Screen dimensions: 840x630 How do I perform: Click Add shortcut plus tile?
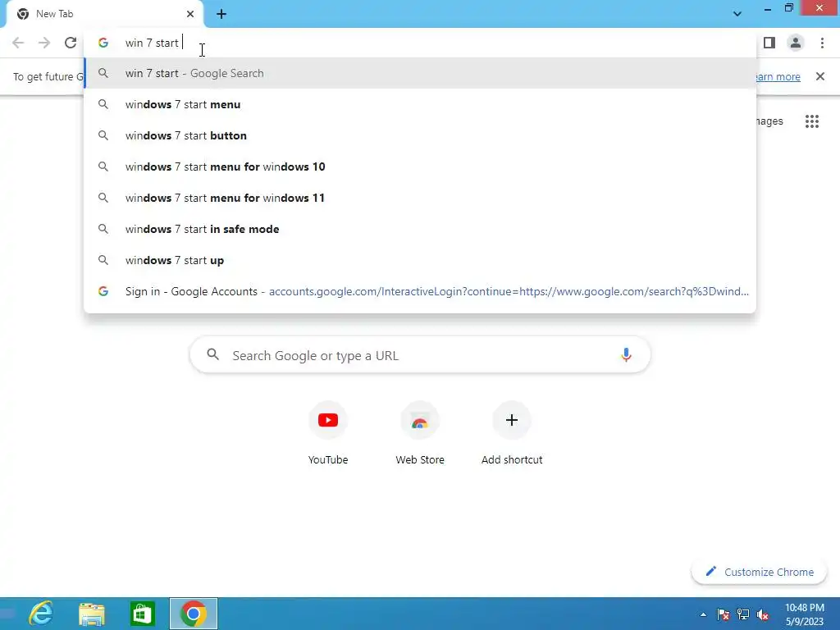pos(512,433)
